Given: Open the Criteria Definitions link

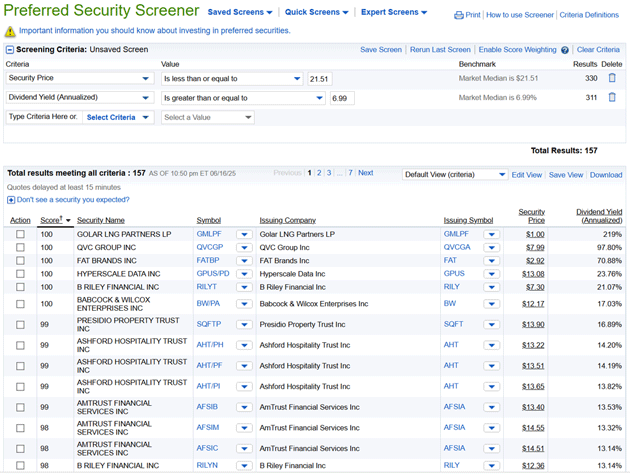Looking at the screenshot, I should [x=589, y=15].
